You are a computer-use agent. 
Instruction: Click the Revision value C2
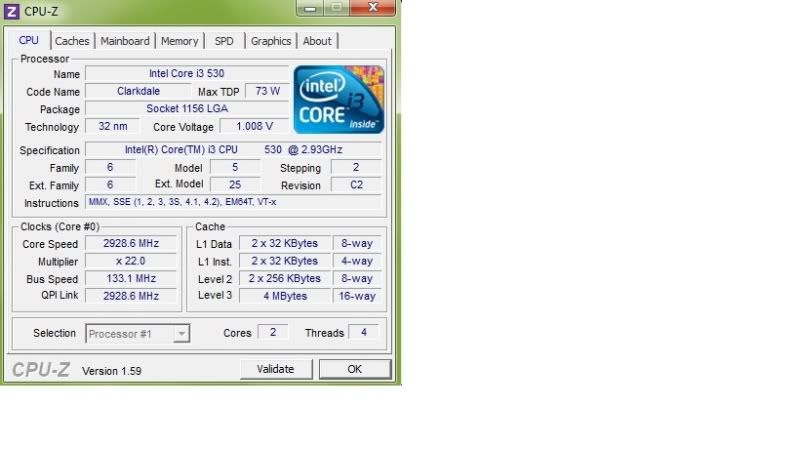(356, 184)
